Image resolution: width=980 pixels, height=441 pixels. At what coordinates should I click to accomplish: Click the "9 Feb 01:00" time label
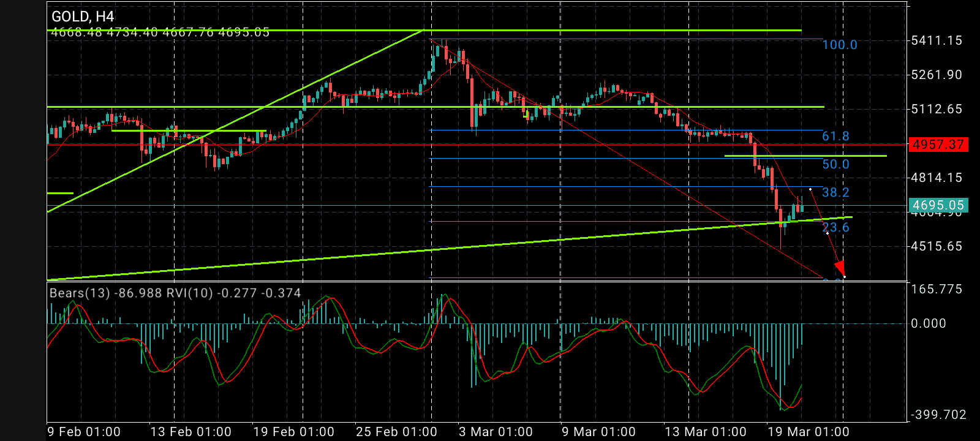pos(84,432)
